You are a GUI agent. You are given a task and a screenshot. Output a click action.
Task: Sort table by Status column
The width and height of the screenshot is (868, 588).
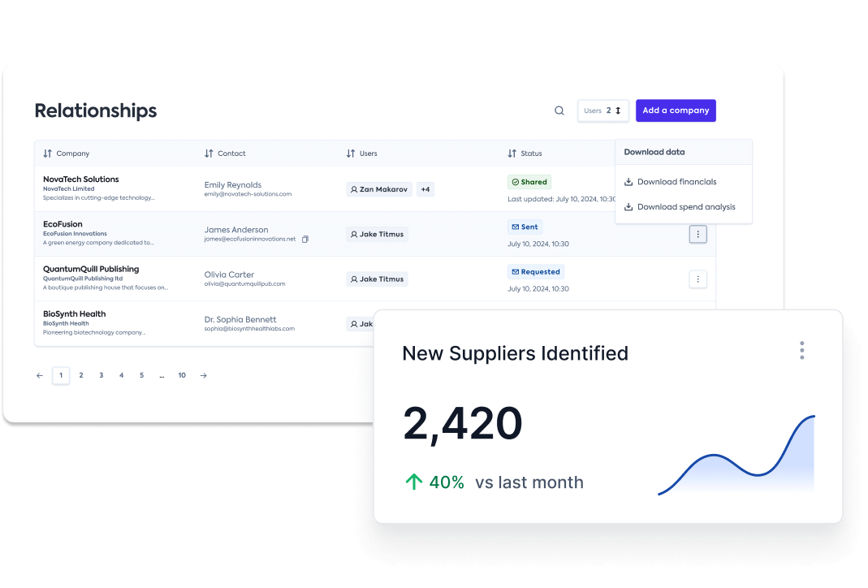coord(525,153)
